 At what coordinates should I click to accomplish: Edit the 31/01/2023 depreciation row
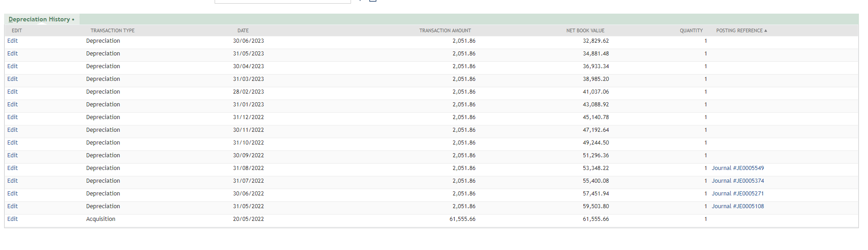coord(12,105)
